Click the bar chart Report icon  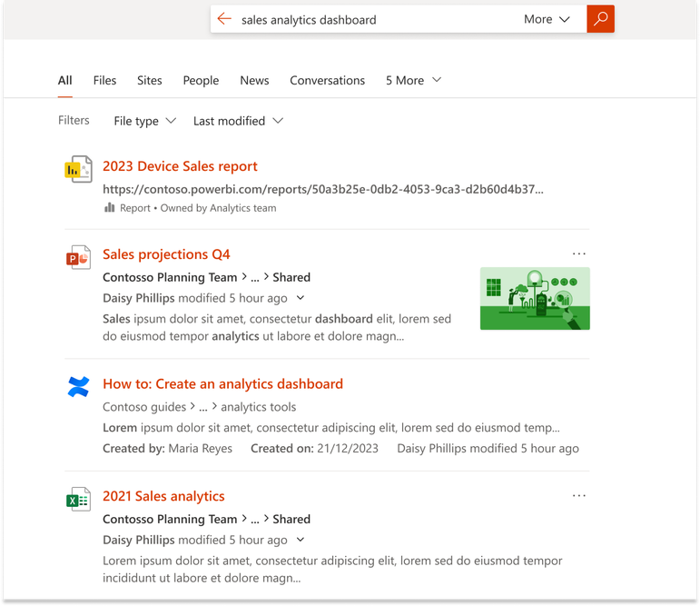pyautogui.click(x=109, y=208)
